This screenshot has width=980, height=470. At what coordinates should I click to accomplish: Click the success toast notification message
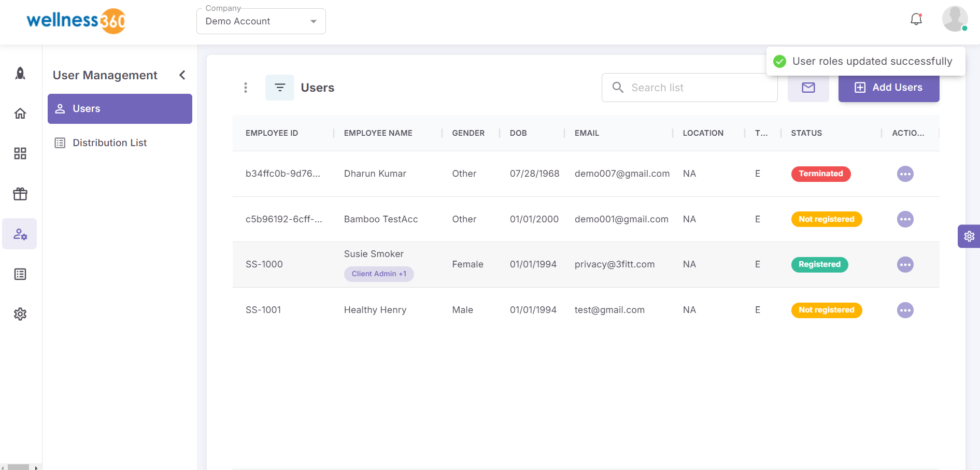click(x=866, y=61)
